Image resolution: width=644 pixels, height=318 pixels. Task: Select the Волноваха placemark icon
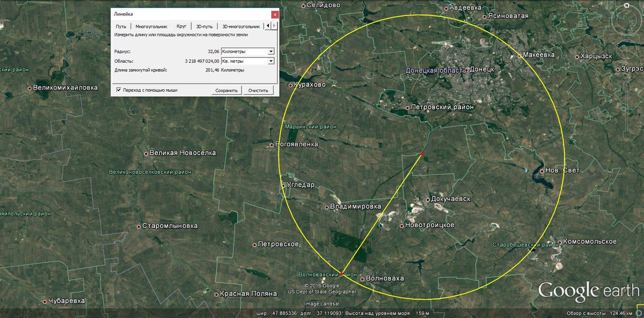[x=361, y=278]
